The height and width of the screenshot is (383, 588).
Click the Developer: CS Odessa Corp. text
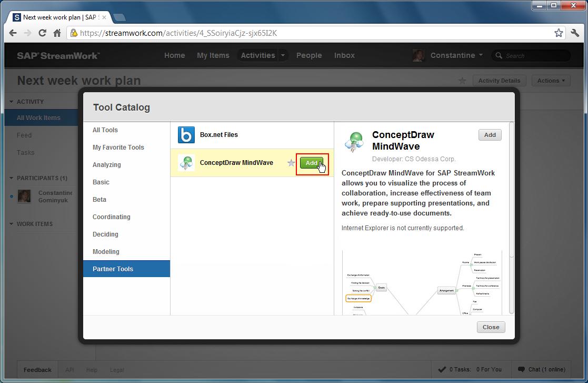pos(414,159)
